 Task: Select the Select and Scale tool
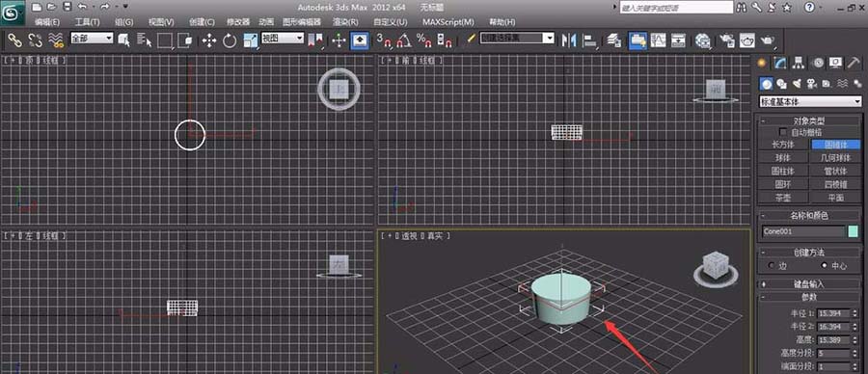(x=251, y=40)
